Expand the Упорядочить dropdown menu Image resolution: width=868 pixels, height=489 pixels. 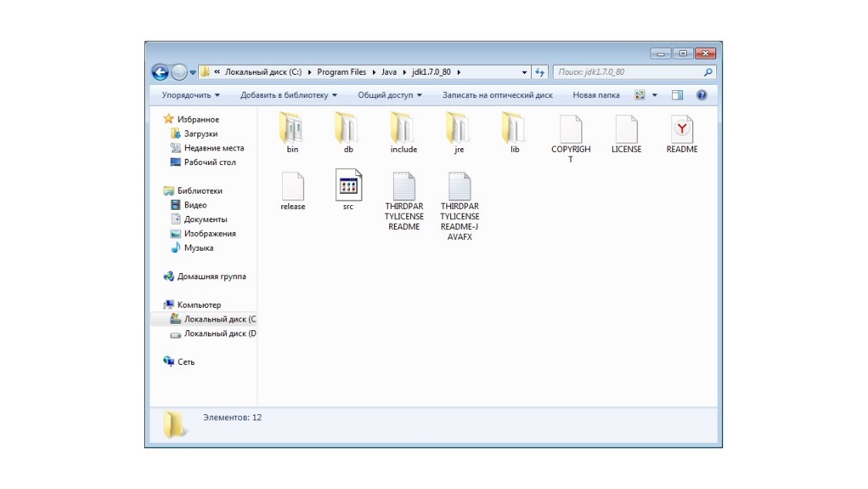click(190, 96)
